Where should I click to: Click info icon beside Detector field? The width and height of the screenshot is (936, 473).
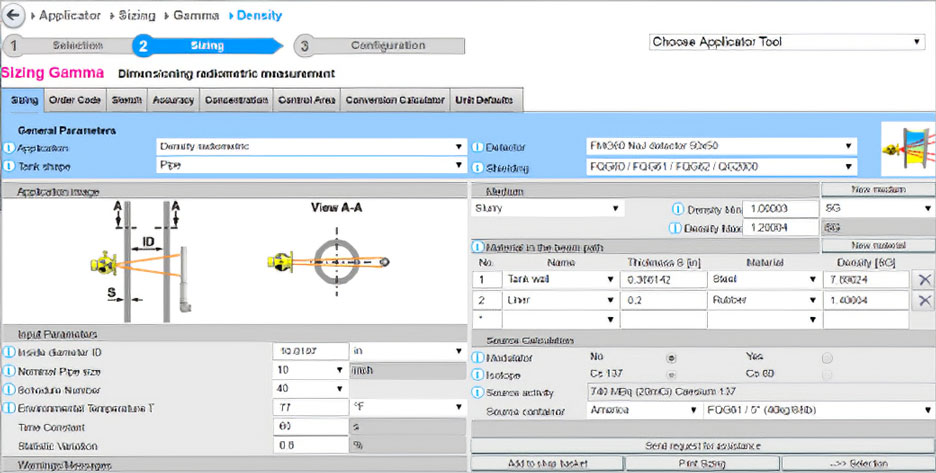click(477, 147)
